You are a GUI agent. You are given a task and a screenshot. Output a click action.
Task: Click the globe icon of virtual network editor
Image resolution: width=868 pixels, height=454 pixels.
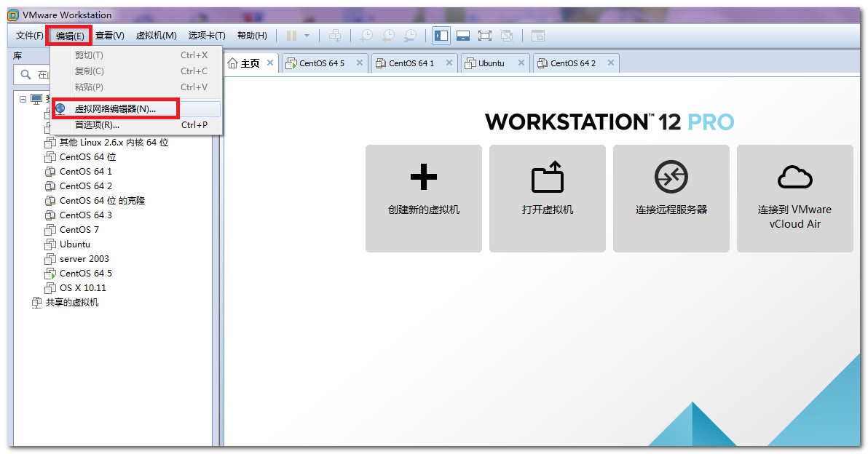coord(60,109)
